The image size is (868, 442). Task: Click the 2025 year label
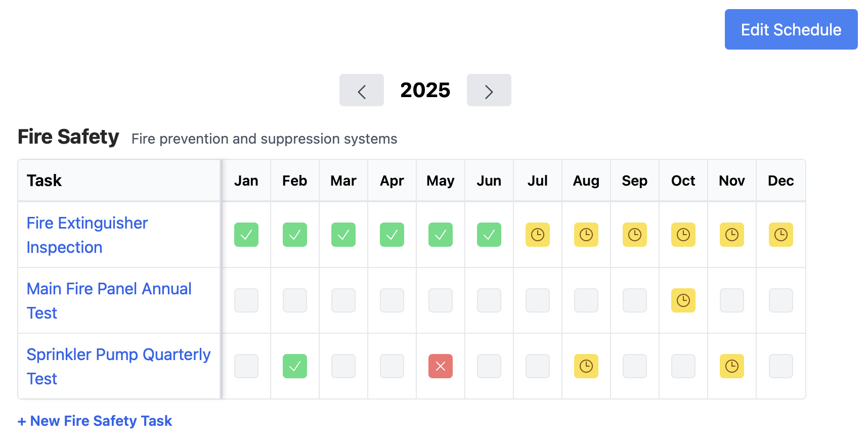click(425, 90)
